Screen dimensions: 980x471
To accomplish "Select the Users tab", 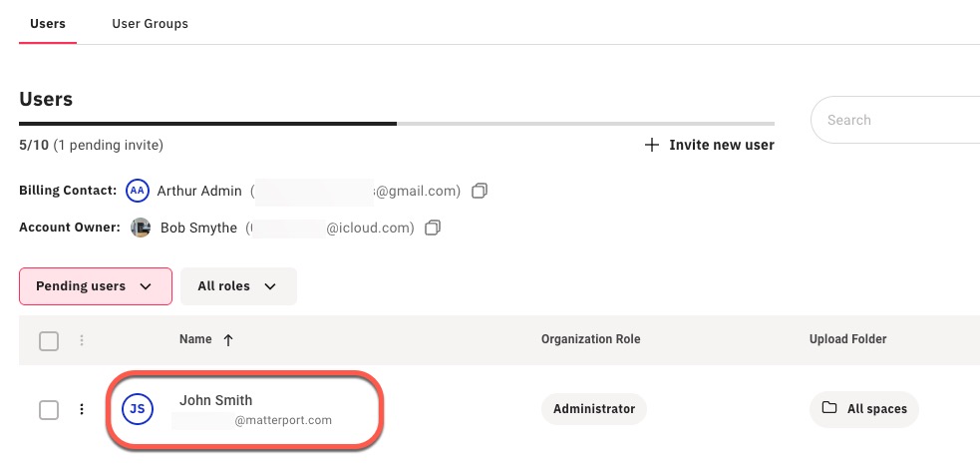I will [48, 23].
